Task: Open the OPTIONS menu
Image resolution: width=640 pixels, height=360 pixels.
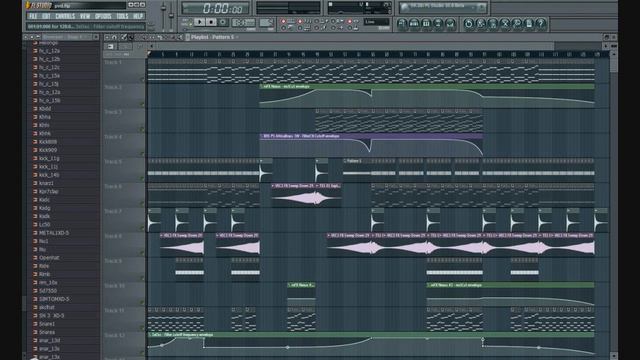Action: (x=103, y=16)
